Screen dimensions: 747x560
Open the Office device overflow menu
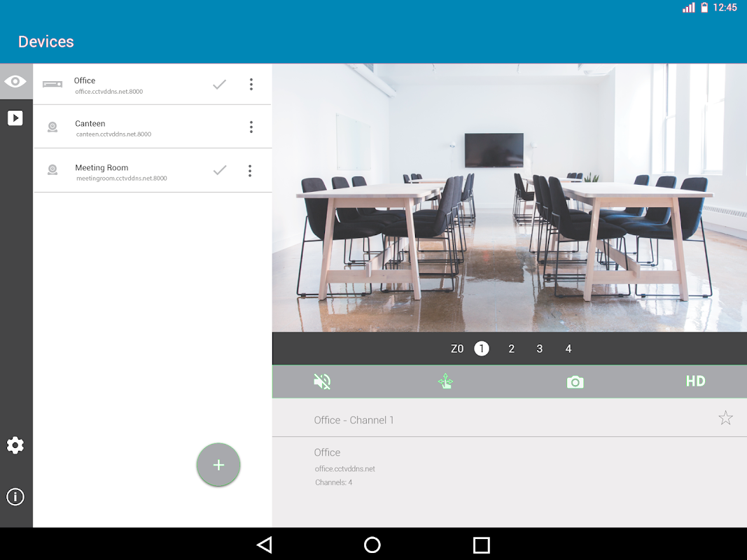[251, 84]
